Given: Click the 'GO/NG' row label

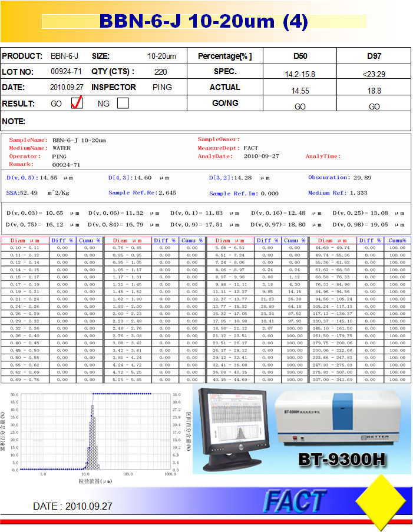Looking at the screenshot, I should point(225,103).
